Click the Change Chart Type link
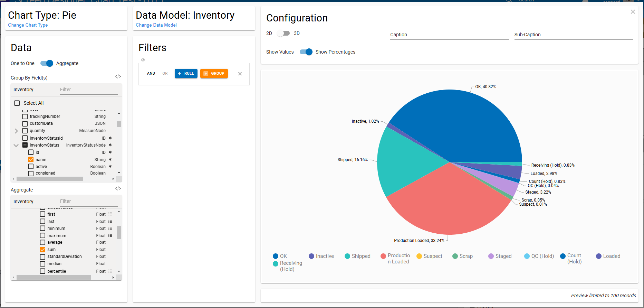 coord(28,25)
